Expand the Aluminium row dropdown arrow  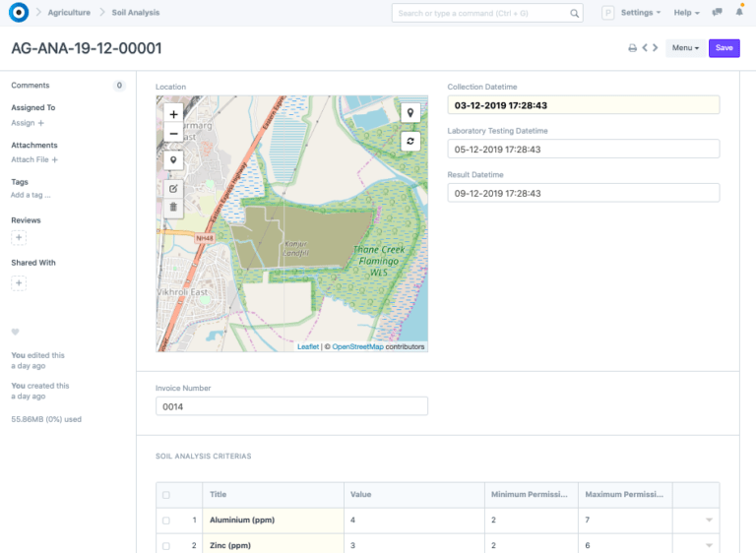(x=708, y=520)
